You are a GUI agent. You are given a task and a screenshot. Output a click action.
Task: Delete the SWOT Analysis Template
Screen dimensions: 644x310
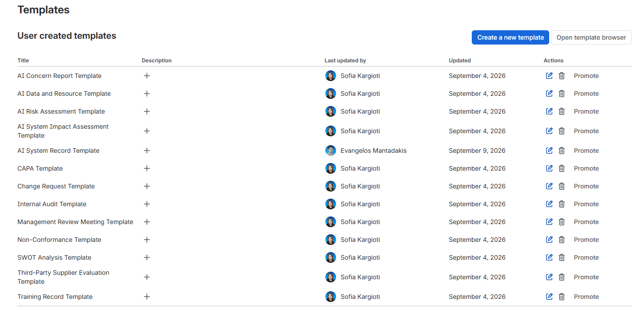(x=562, y=257)
